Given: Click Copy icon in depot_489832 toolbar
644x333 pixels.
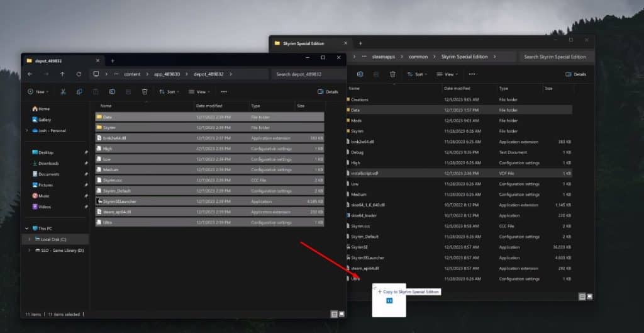Looking at the screenshot, I should click(x=79, y=92).
